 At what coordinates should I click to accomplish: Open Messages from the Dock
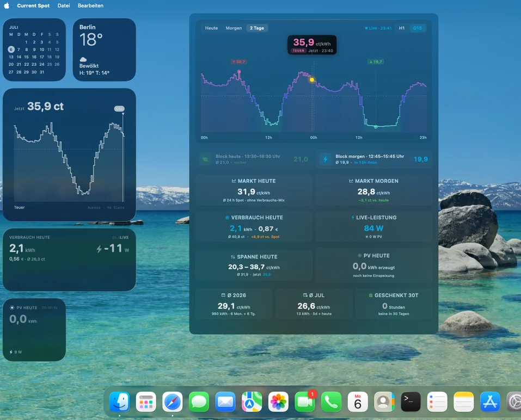point(199,402)
